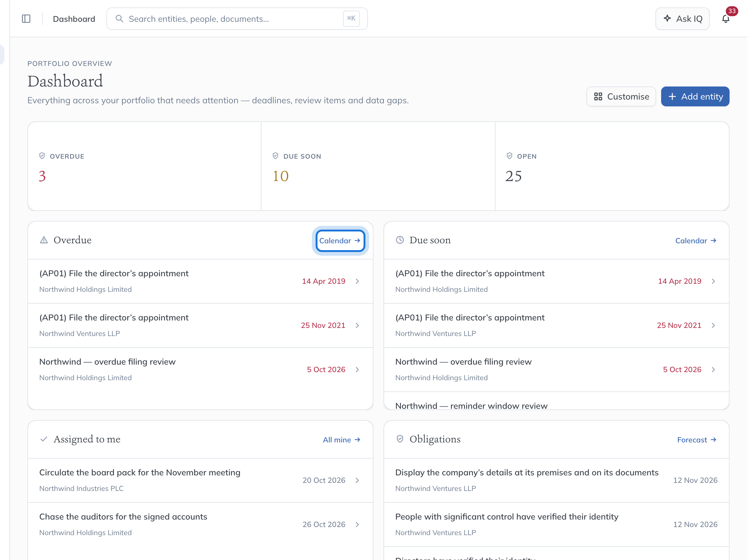Screen dimensions: 747x560
Task: Click the Open stat shield icon
Action: pos(510,156)
